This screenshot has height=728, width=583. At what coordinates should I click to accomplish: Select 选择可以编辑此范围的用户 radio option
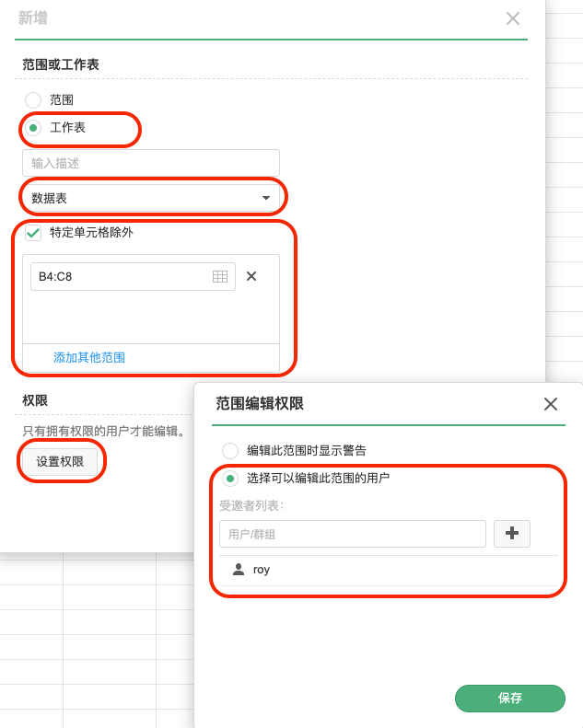[230, 479]
